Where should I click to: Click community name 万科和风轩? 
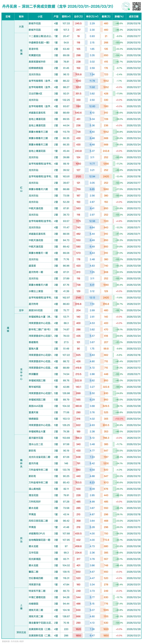tap(35, 501)
